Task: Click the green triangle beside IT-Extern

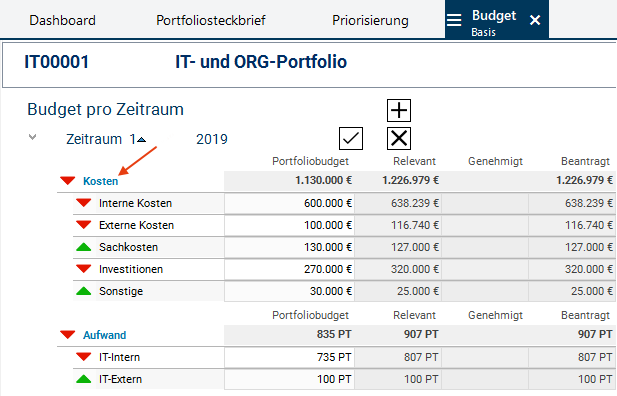Action: [83, 379]
